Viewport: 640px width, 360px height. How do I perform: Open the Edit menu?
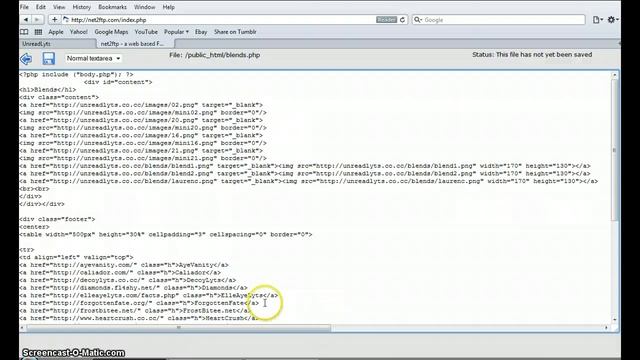(41, 7)
